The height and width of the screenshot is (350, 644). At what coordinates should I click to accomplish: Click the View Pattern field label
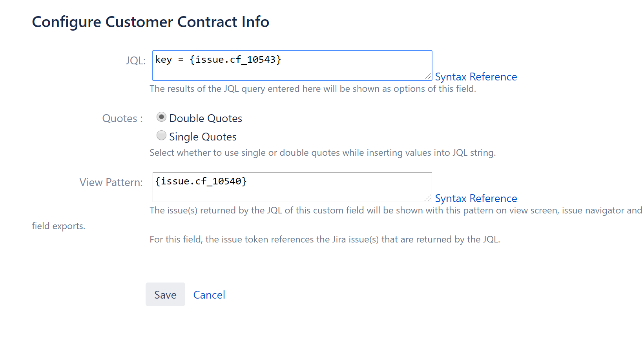coord(111,182)
